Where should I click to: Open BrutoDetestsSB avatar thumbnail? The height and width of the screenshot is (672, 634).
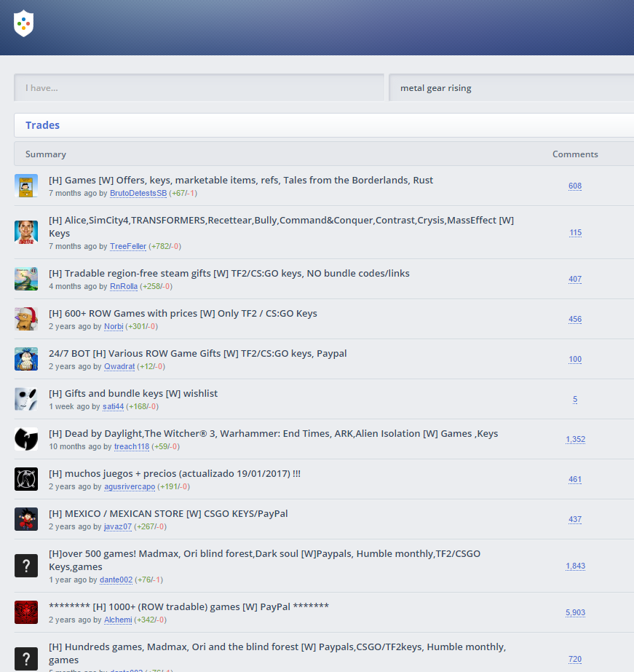pyautogui.click(x=26, y=186)
